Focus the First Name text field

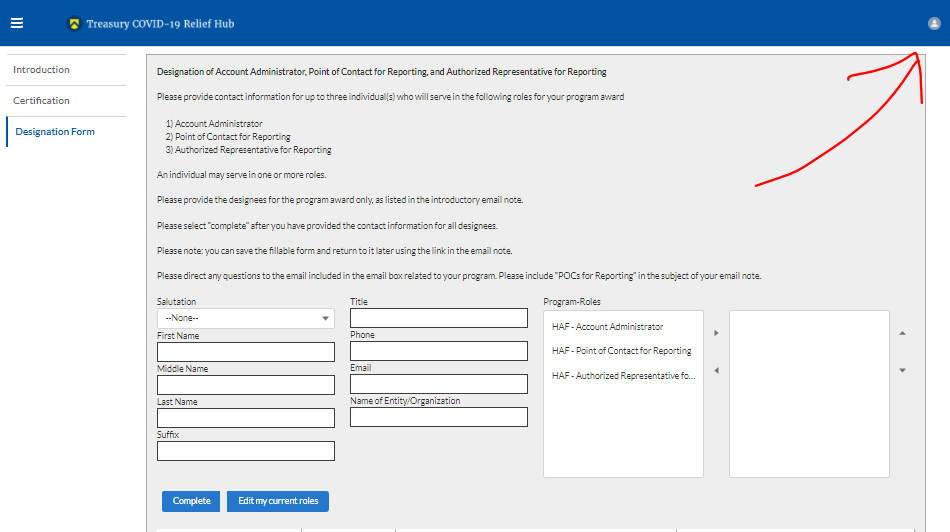(245, 352)
